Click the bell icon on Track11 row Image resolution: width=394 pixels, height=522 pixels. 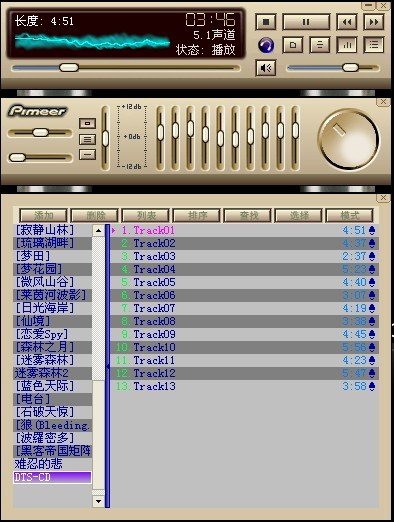(372, 360)
